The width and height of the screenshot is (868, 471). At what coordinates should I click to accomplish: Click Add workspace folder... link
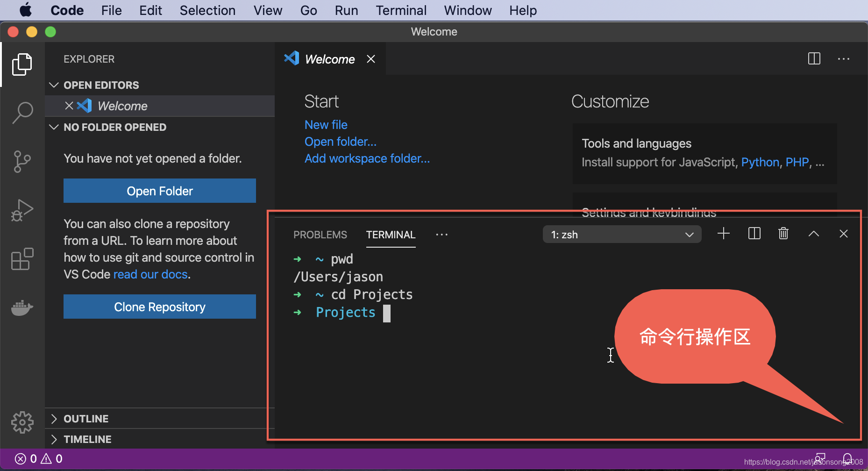click(367, 158)
